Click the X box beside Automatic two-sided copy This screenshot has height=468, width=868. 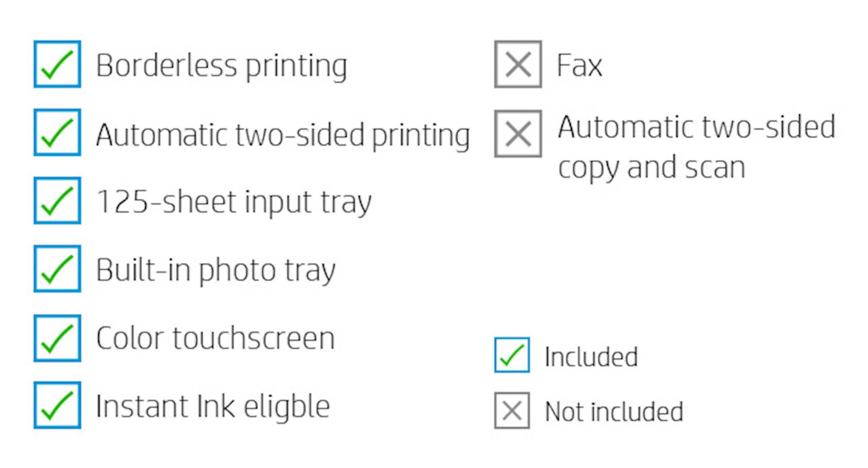coord(518,134)
